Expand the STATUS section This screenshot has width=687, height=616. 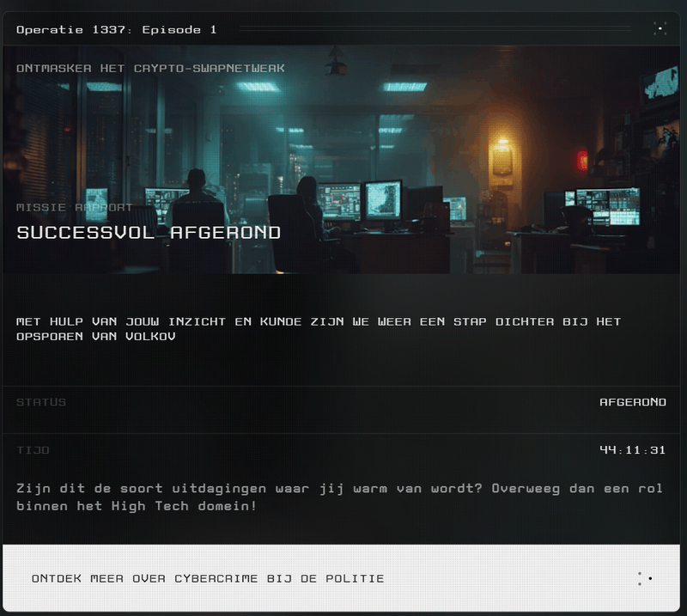343,401
